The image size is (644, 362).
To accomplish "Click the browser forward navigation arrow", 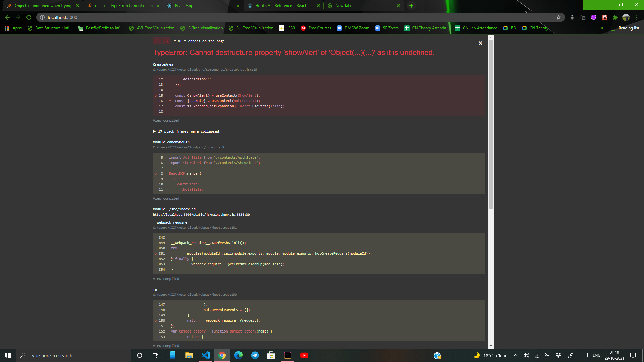I will [x=18, y=17].
